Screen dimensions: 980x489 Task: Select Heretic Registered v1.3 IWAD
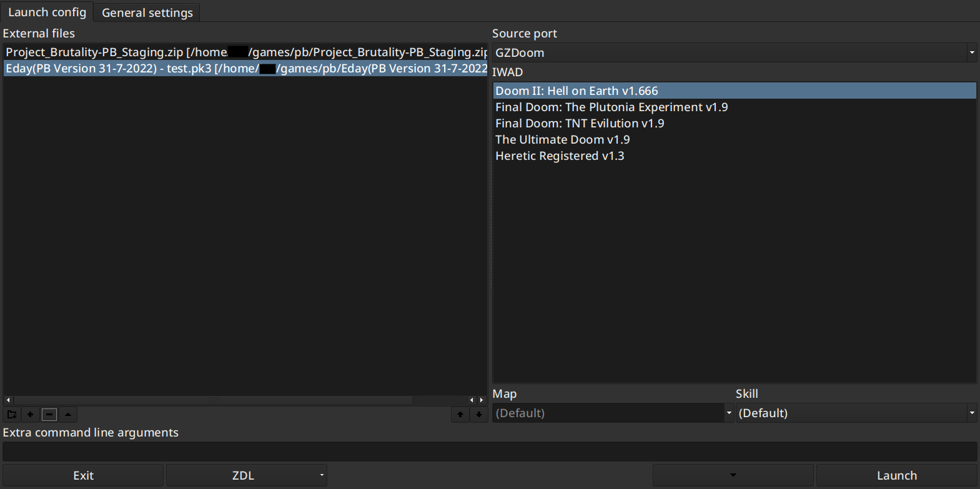[735, 156]
